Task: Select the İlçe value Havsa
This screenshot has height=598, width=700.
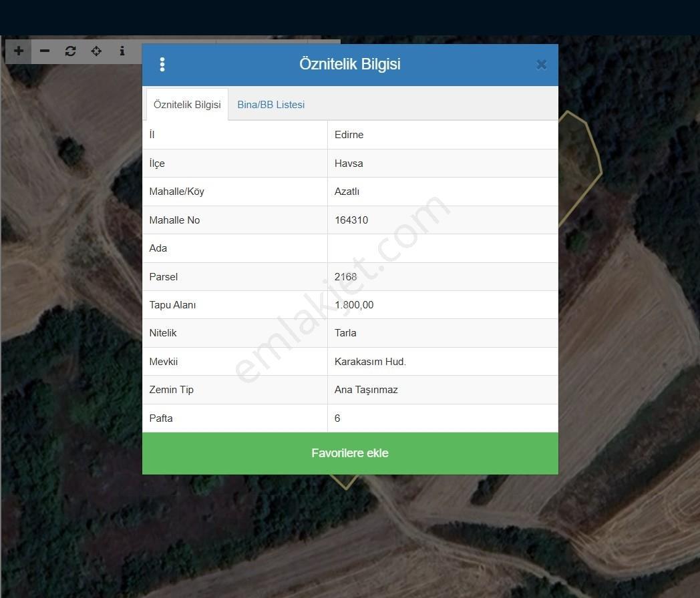Action: pos(349,164)
